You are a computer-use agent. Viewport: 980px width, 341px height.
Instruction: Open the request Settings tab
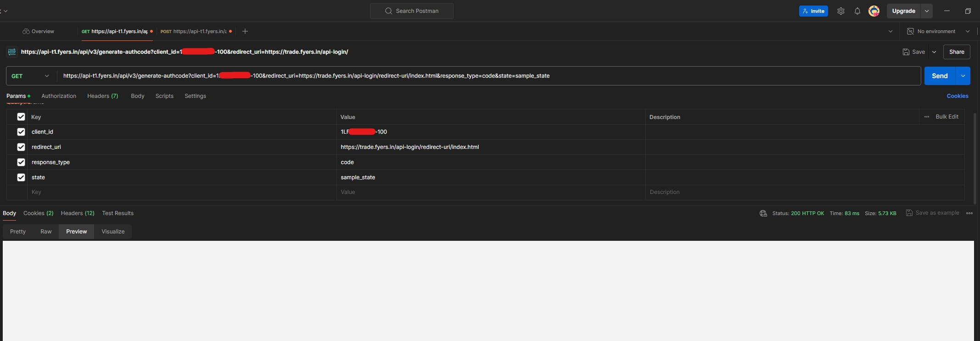[195, 96]
